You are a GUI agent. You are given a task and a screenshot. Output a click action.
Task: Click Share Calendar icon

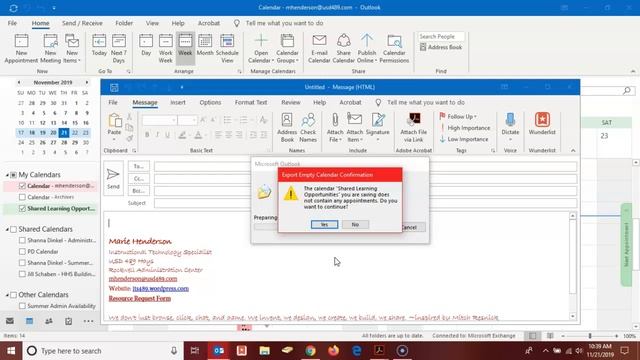click(343, 49)
